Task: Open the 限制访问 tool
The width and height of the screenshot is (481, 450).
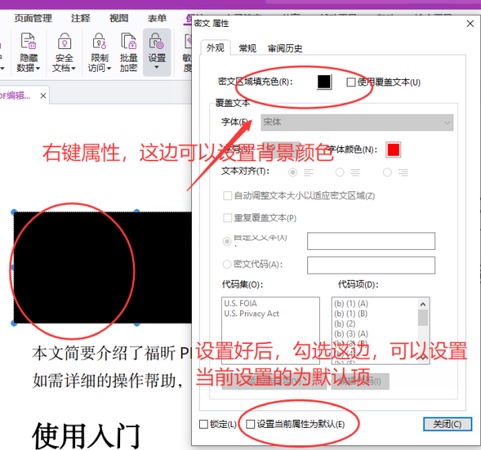Action: point(99,52)
